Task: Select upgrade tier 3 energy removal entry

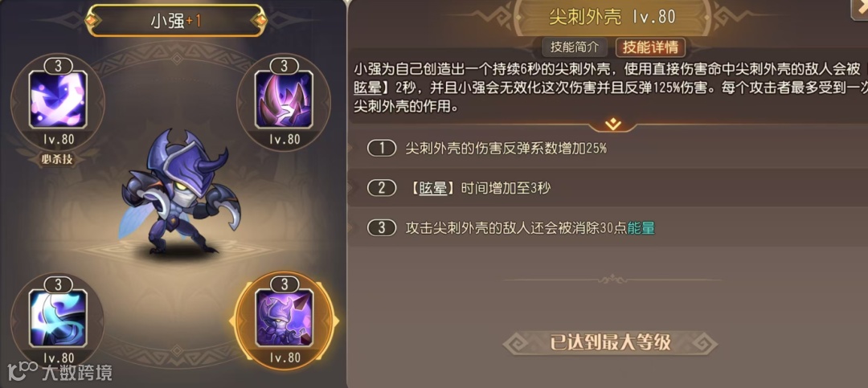Action: [607, 228]
